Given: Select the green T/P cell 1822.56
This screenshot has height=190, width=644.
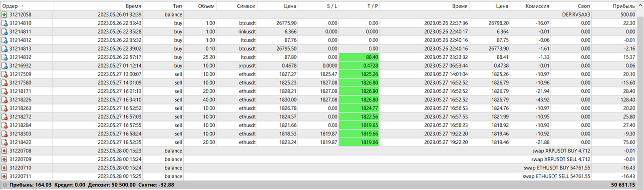Looking at the screenshot, I should click(359, 116).
